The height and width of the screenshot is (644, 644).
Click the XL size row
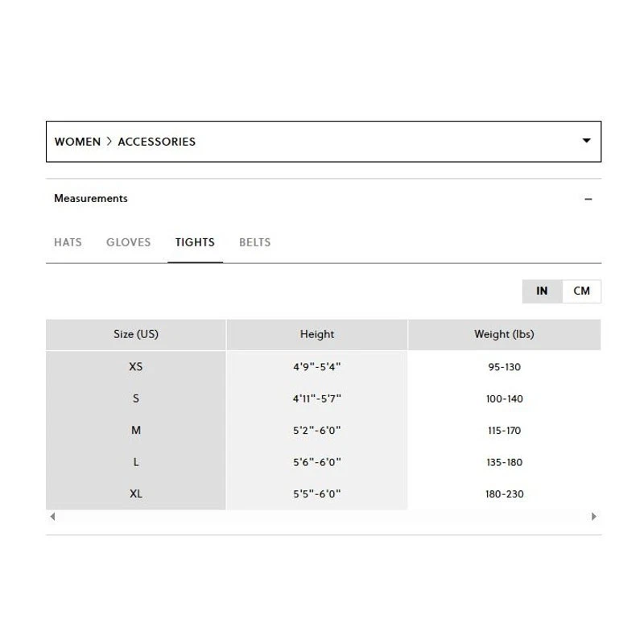tap(136, 493)
